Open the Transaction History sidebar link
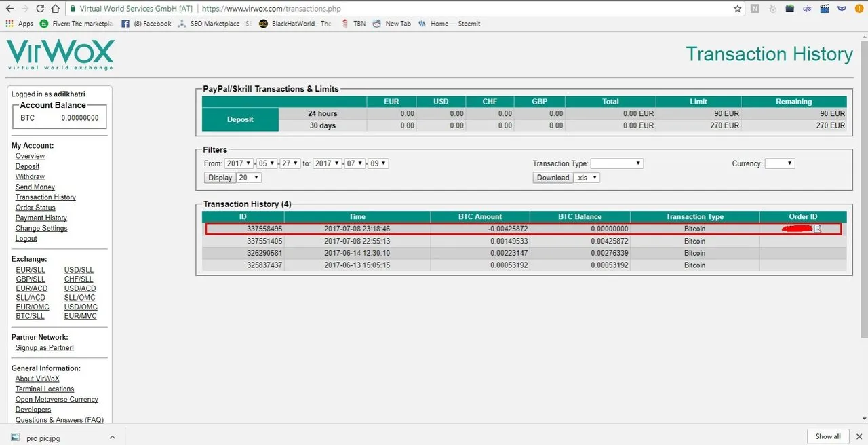This screenshot has height=445, width=868. [45, 197]
